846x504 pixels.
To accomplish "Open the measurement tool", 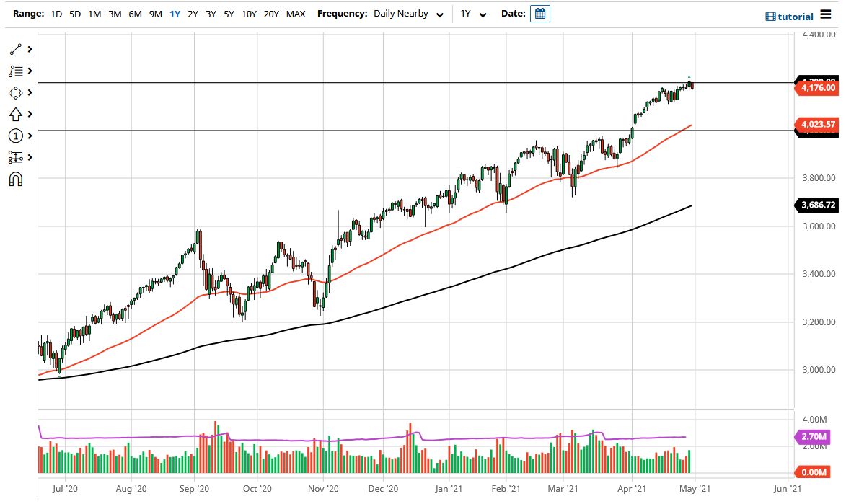I will [16, 157].
